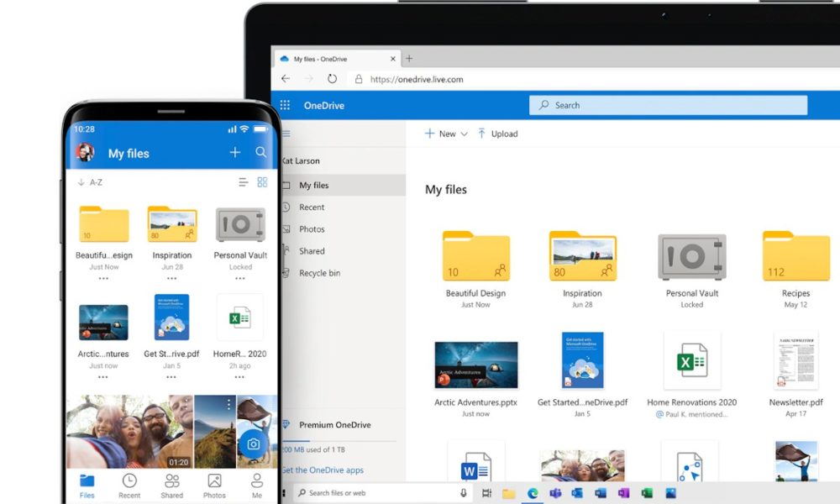
Task: Open the Beautifu...esign folder on phone
Action: [x=104, y=224]
